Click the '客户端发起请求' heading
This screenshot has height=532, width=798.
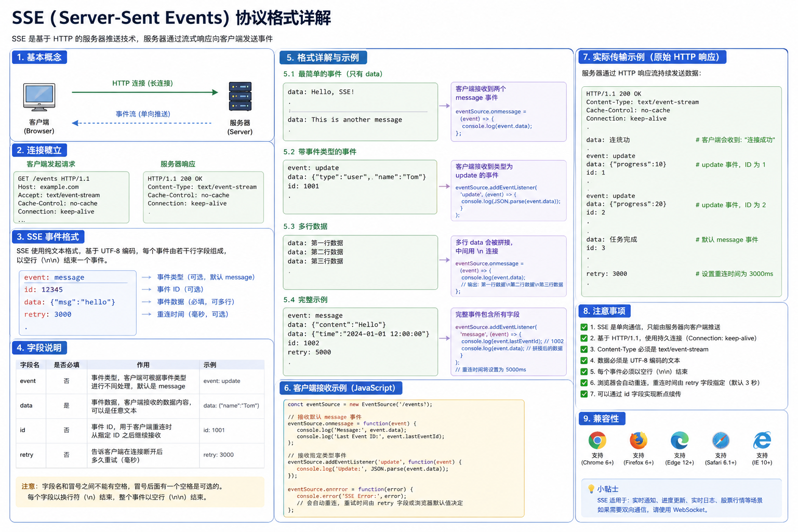[x=51, y=164]
